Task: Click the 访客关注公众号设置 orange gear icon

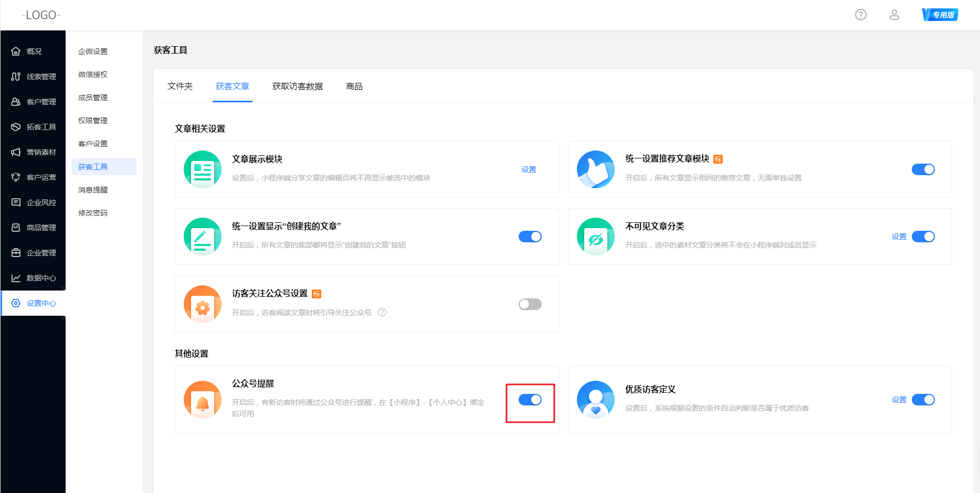Action: [x=203, y=304]
